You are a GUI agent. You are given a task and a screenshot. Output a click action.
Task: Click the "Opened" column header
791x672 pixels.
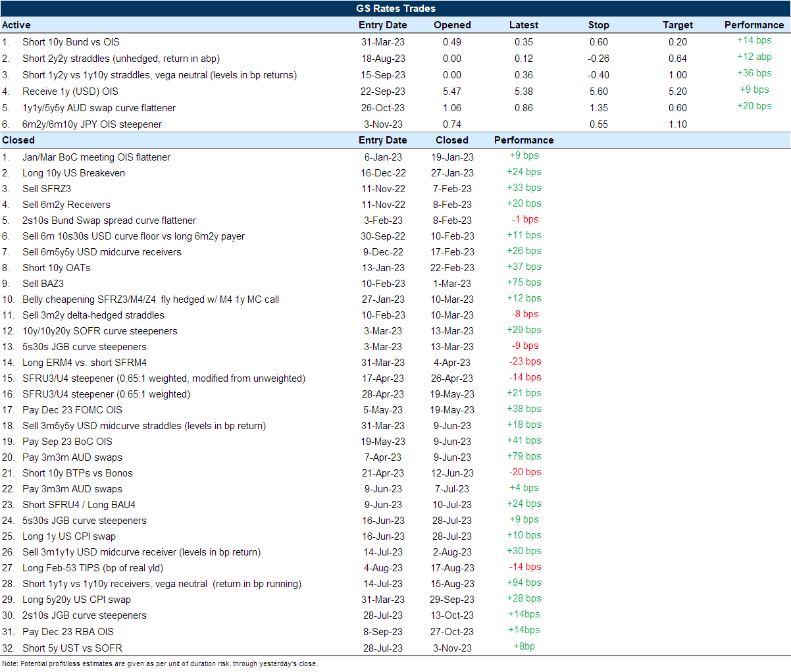pos(452,25)
